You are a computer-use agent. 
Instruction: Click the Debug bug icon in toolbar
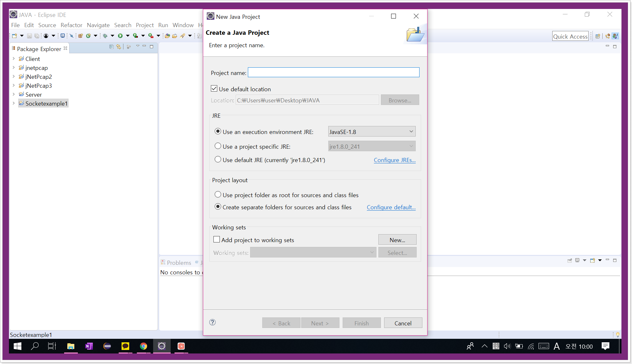click(x=105, y=36)
